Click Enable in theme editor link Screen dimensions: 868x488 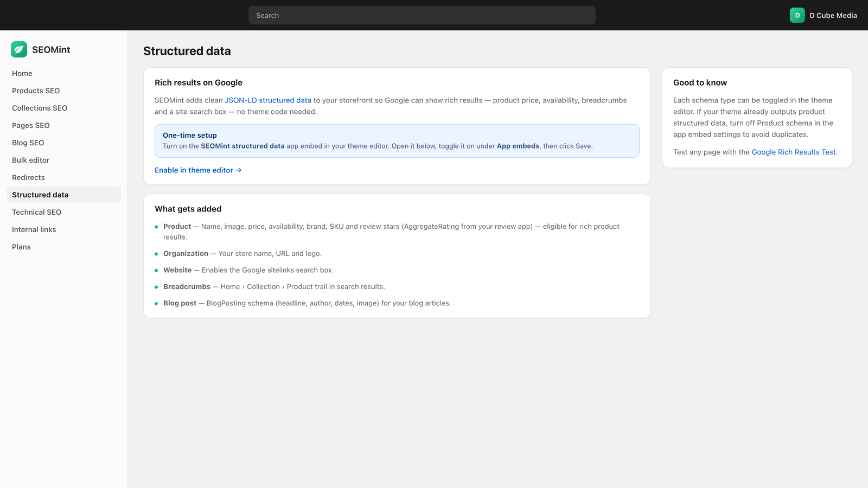pyautogui.click(x=198, y=170)
